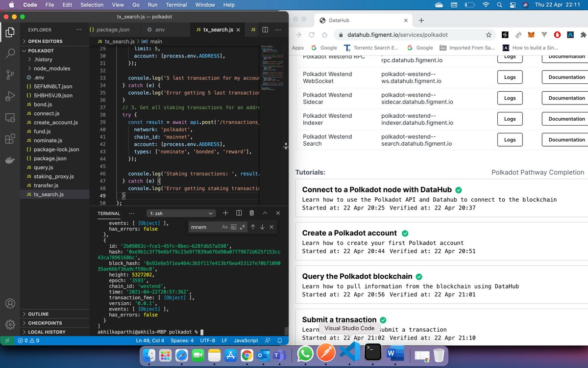Maximize the terminal panel with chevron
Viewport: 588px width, 368px height.
click(x=265, y=213)
